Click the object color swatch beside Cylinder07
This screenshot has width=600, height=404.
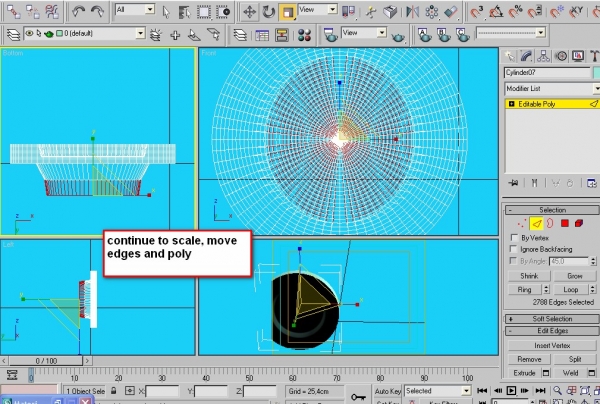[596, 73]
